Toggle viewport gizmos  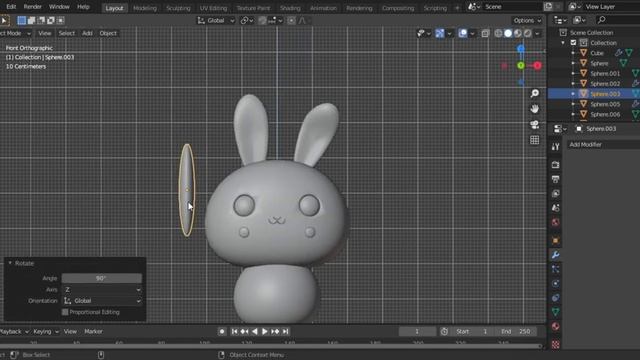coord(440,33)
